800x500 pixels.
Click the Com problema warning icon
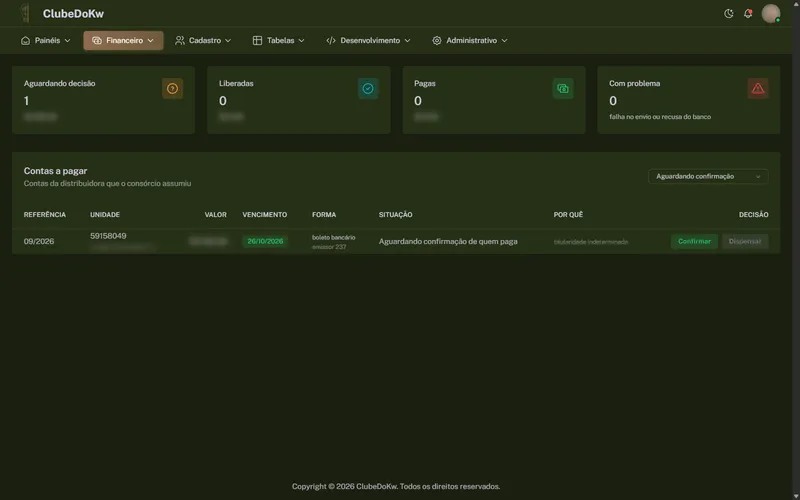758,89
